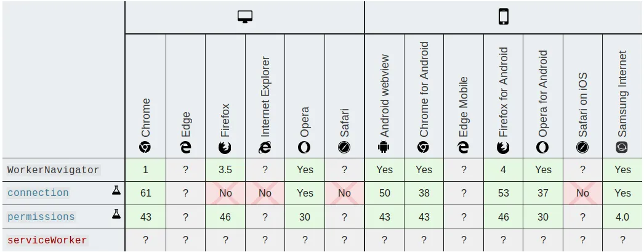The image size is (644, 252).
Task: Click the experimental flask icon beside connection
Action: click(116, 190)
